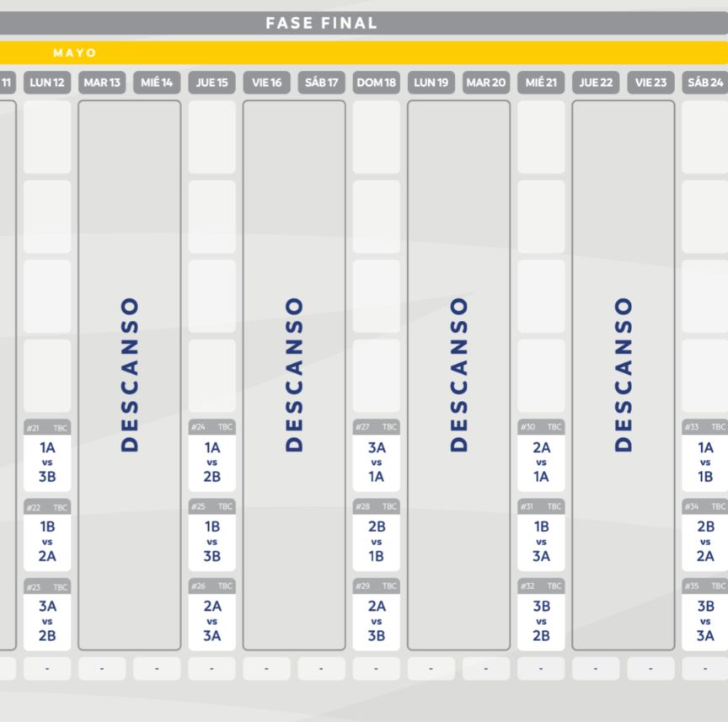Click the MAR 20 date label

[x=485, y=83]
